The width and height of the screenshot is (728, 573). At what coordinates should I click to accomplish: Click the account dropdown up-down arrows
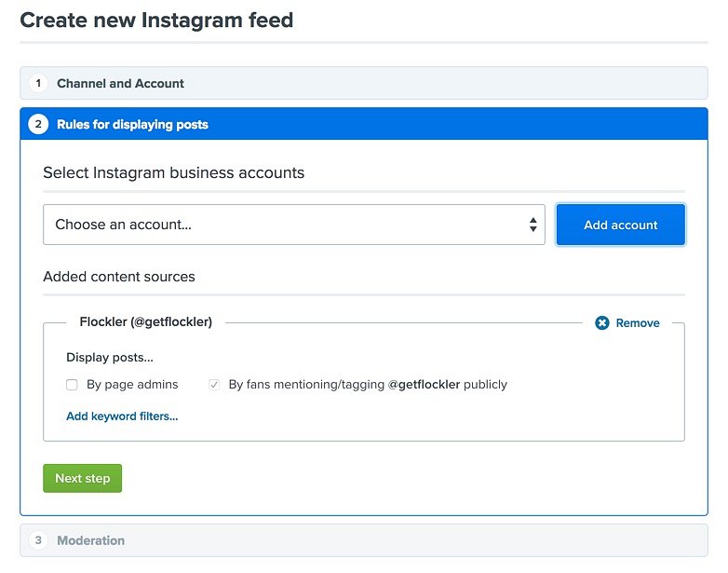(x=533, y=225)
